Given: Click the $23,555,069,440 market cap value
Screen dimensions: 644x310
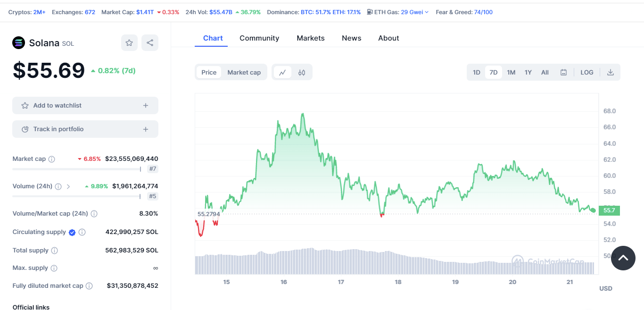Looking at the screenshot, I should (x=132, y=159).
